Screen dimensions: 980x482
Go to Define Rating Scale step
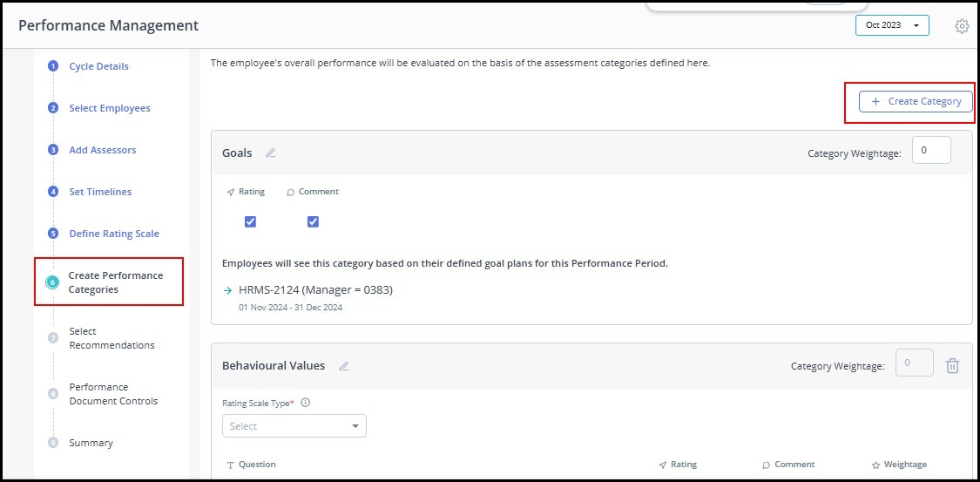[114, 234]
